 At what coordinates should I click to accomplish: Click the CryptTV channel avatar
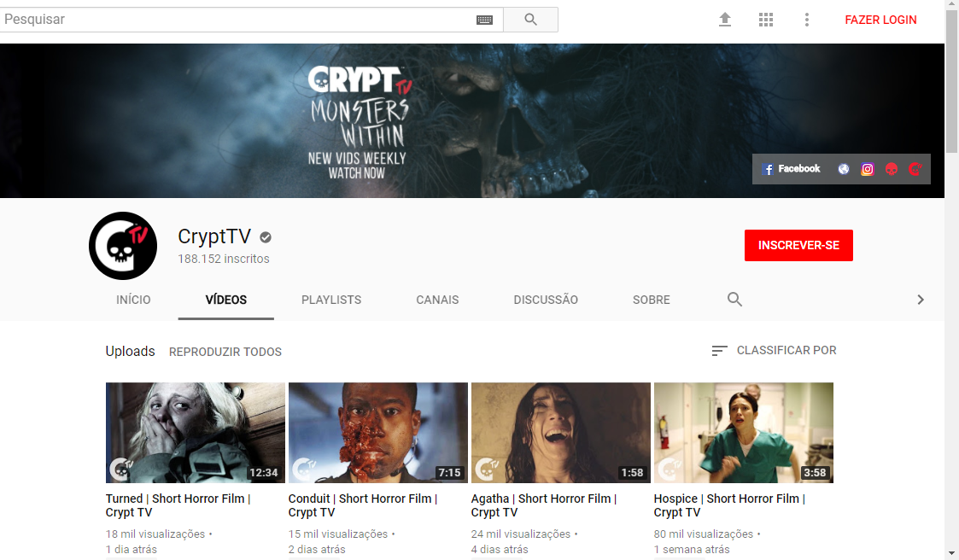(123, 246)
